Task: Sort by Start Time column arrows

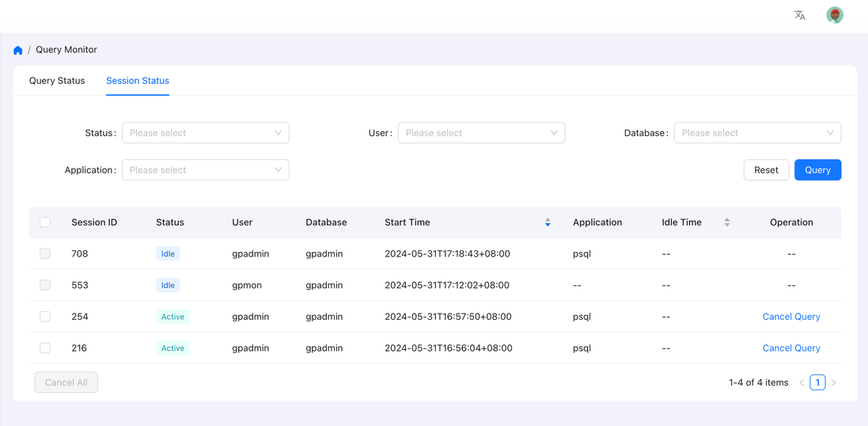Action: [x=548, y=223]
